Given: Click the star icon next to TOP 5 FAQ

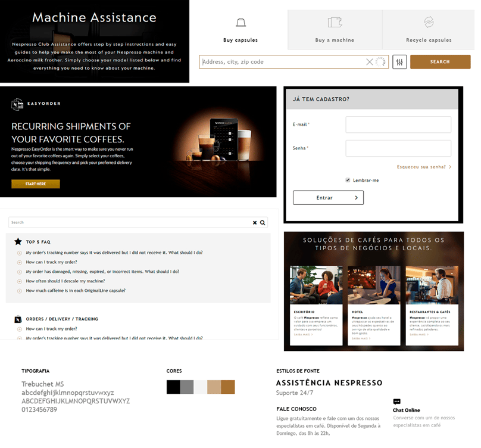Looking at the screenshot, I should (x=18, y=242).
